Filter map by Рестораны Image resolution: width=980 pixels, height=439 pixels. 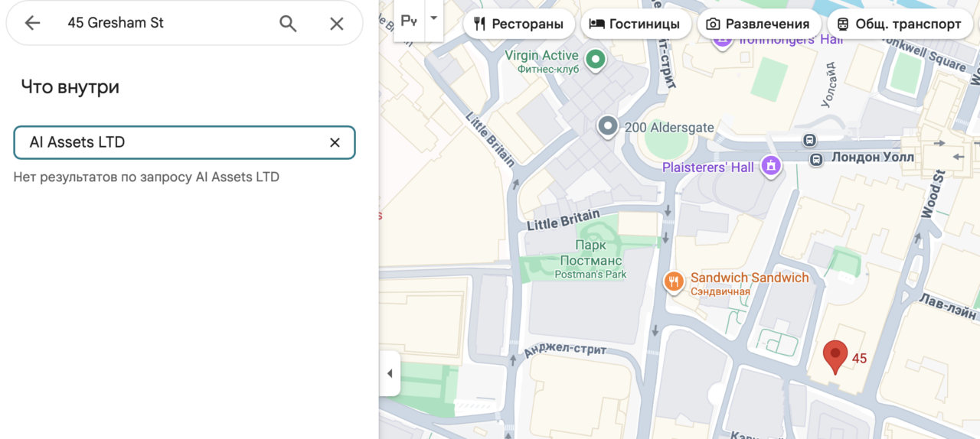(x=518, y=24)
